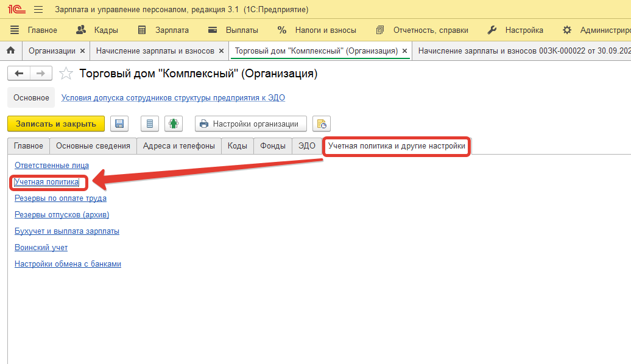Open the Зарплата menu section

point(164,30)
